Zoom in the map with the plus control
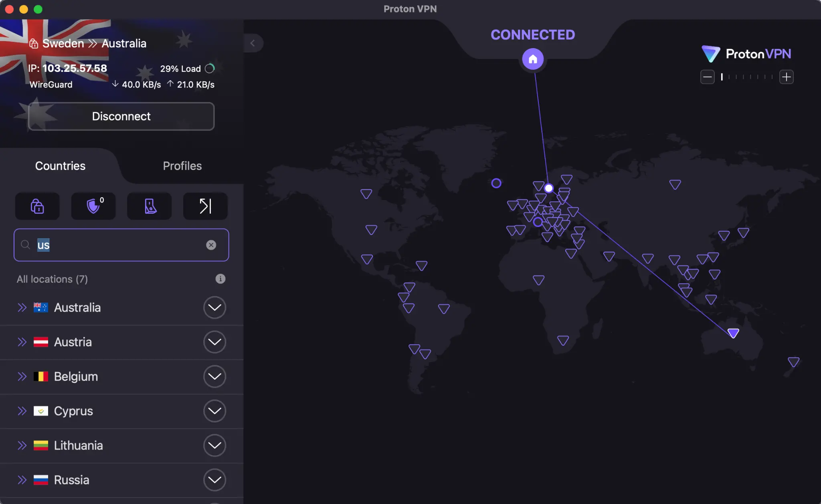Image resolution: width=821 pixels, height=504 pixels. (787, 77)
